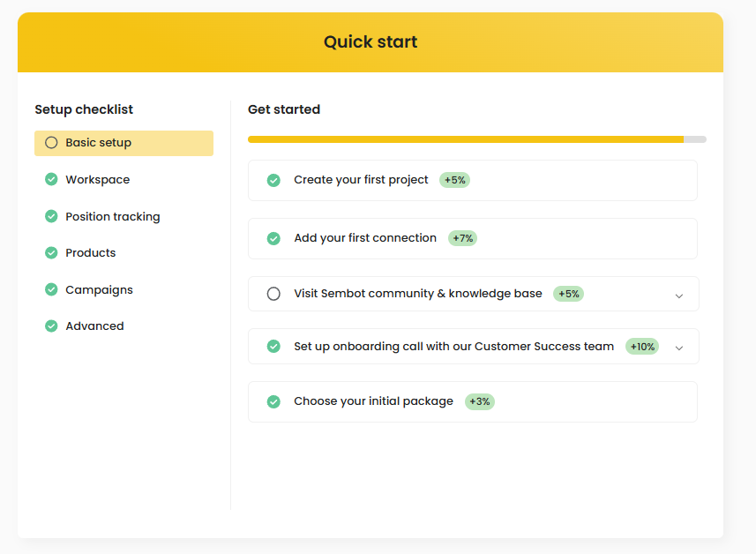Click check icon for Add your first connection
This screenshot has height=554, width=756.
pyautogui.click(x=273, y=238)
